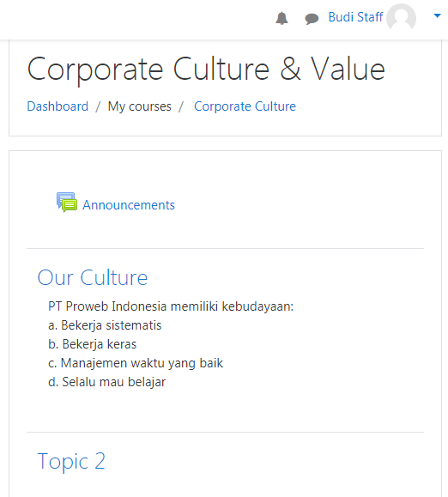Click the Corporate Culture & Value page title
448x497 pixels.
click(x=206, y=70)
